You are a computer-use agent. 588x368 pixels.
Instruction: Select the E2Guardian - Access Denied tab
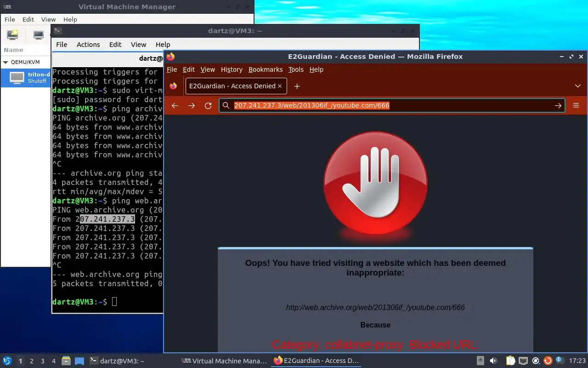[236, 86]
